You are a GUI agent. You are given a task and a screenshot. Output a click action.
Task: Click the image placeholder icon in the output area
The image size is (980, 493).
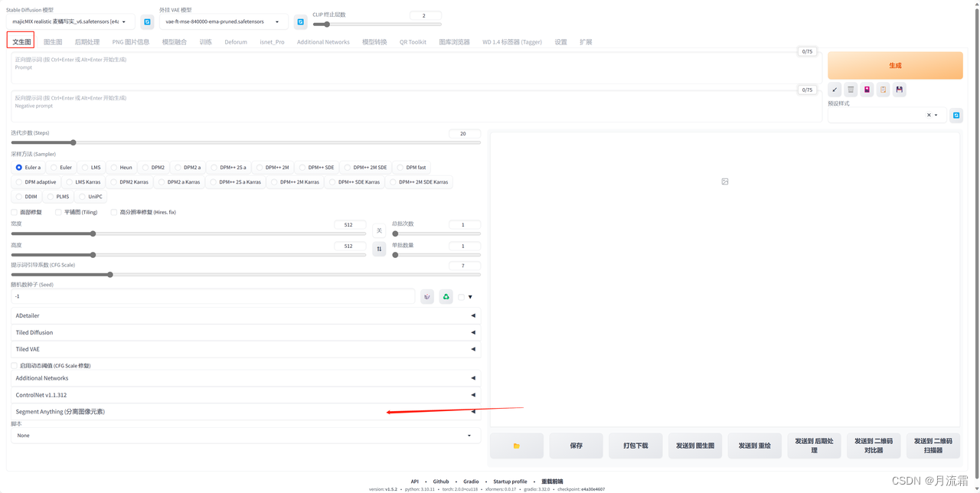click(x=724, y=181)
